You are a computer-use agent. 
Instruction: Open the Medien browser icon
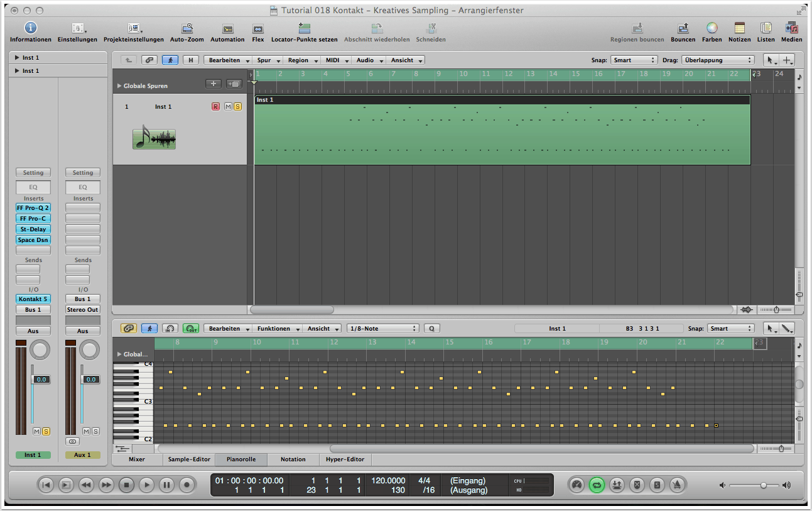click(x=791, y=29)
